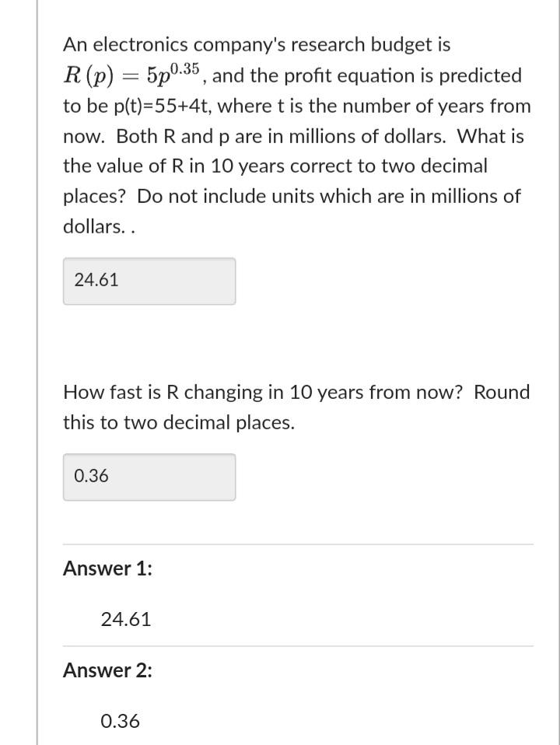Select the Answer 2 label
Image resolution: width=560 pixels, height=745 pixels.
pos(107,670)
